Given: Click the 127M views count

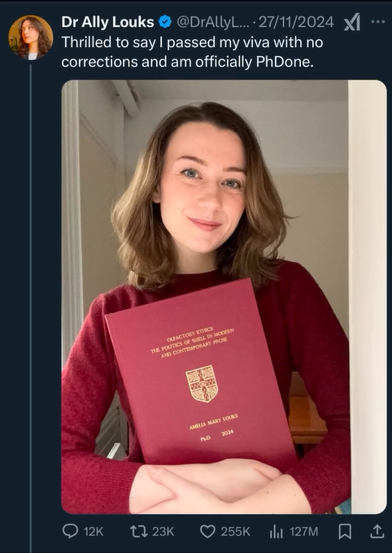Looking at the screenshot, I should click(x=303, y=532).
